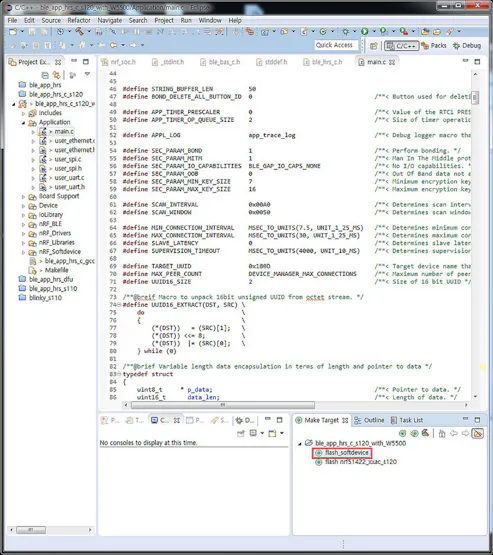Open the Window menu
The image size is (493, 555).
[x=210, y=20]
